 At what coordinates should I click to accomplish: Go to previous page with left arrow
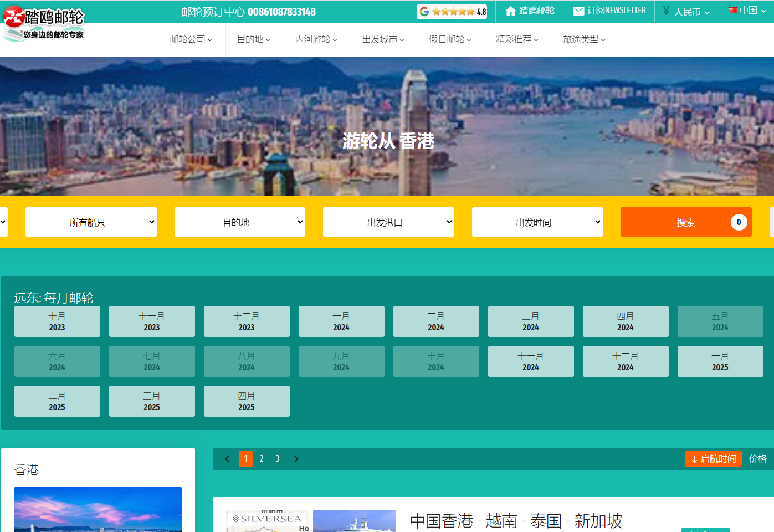(227, 459)
